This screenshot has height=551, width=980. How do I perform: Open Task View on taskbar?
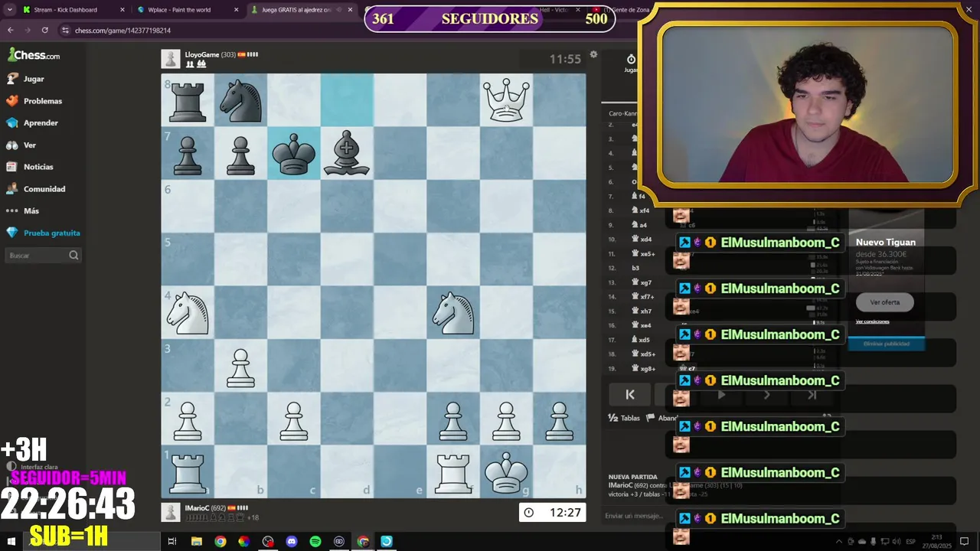coord(172,542)
